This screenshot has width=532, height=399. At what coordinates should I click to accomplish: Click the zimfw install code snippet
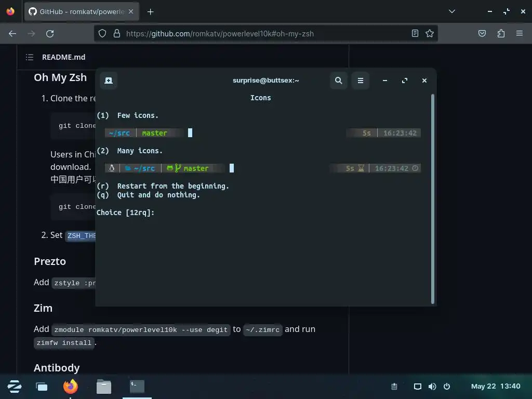click(64, 343)
